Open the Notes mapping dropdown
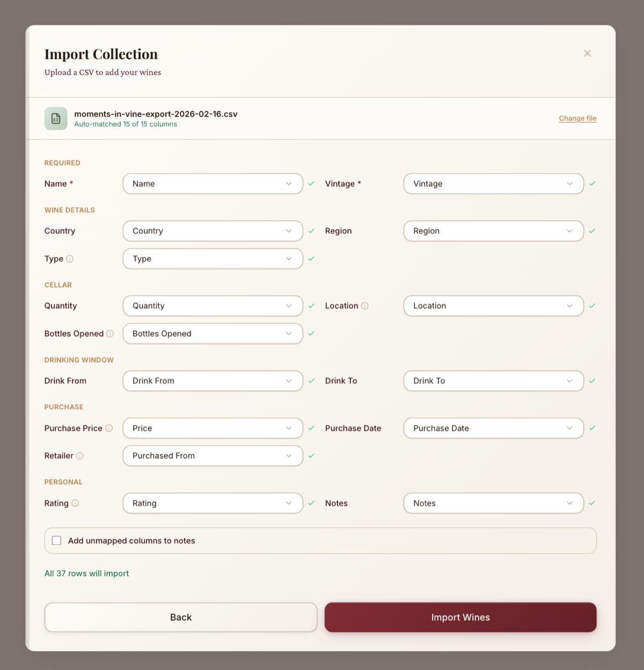Screen dimensions: 644x670 click(x=493, y=503)
